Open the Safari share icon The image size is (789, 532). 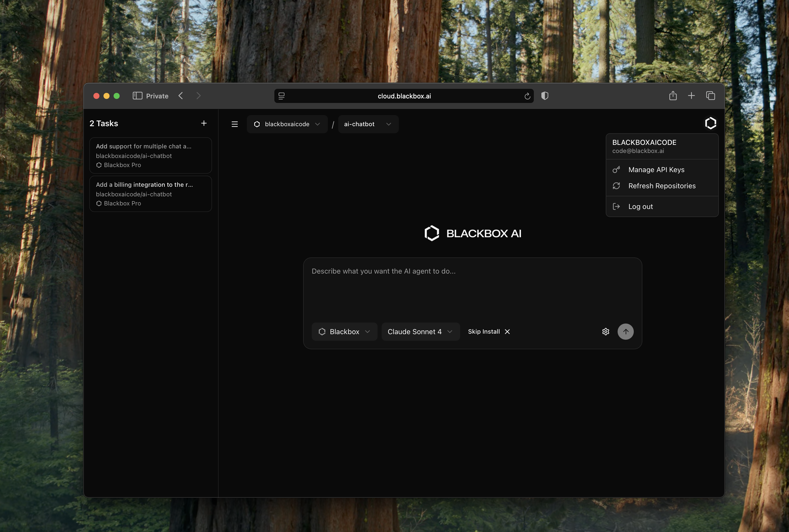[673, 96]
